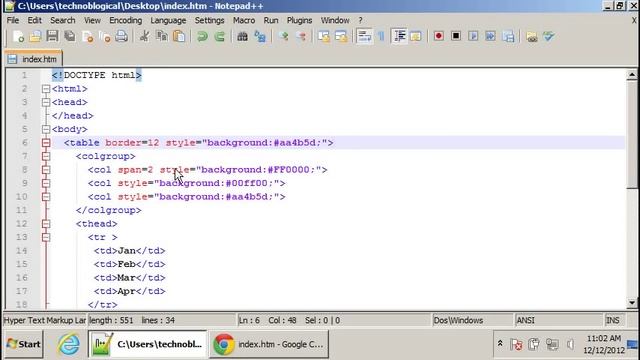Click the text <td>Jan</td> on line 14
Viewport: 640px width, 360px height.
129,251
